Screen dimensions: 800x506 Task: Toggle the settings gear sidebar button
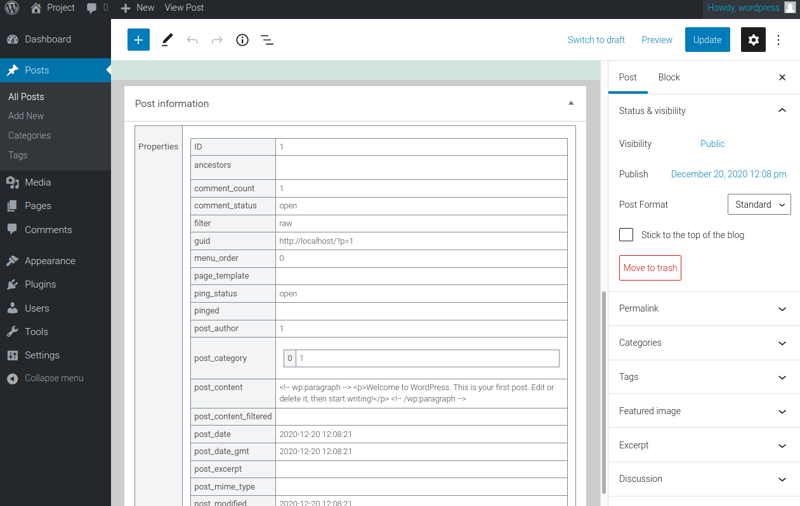point(753,40)
